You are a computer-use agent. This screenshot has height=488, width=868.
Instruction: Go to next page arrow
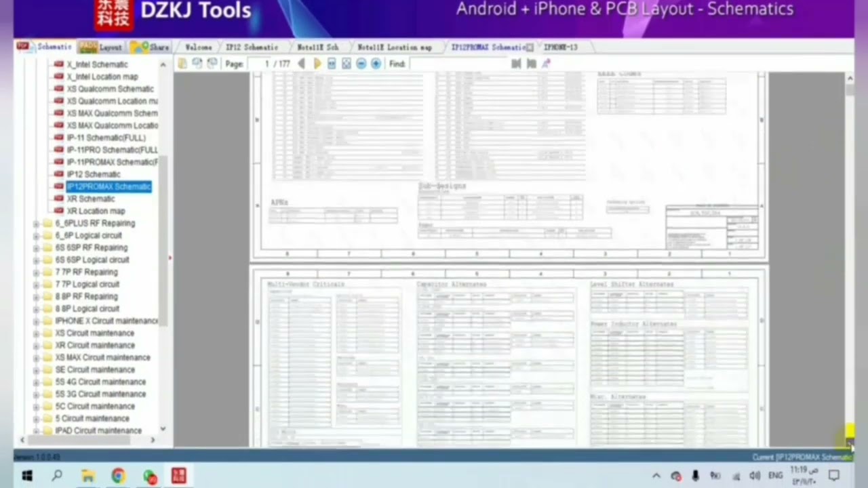pyautogui.click(x=317, y=64)
